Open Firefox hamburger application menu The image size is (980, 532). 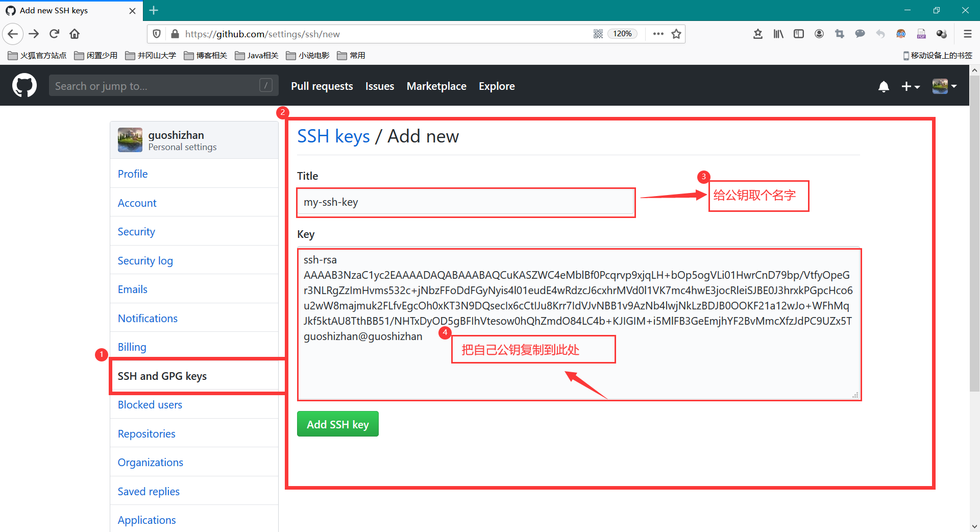click(x=967, y=34)
